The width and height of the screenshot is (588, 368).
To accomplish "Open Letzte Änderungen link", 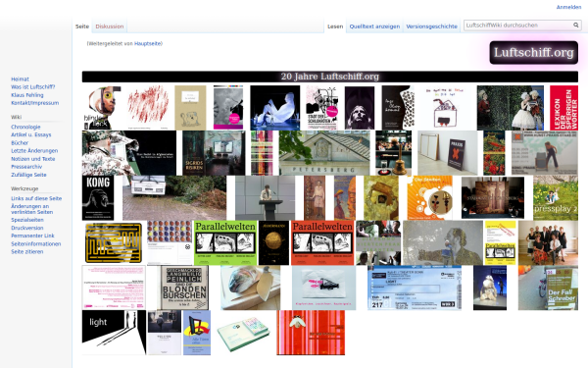I will point(34,151).
